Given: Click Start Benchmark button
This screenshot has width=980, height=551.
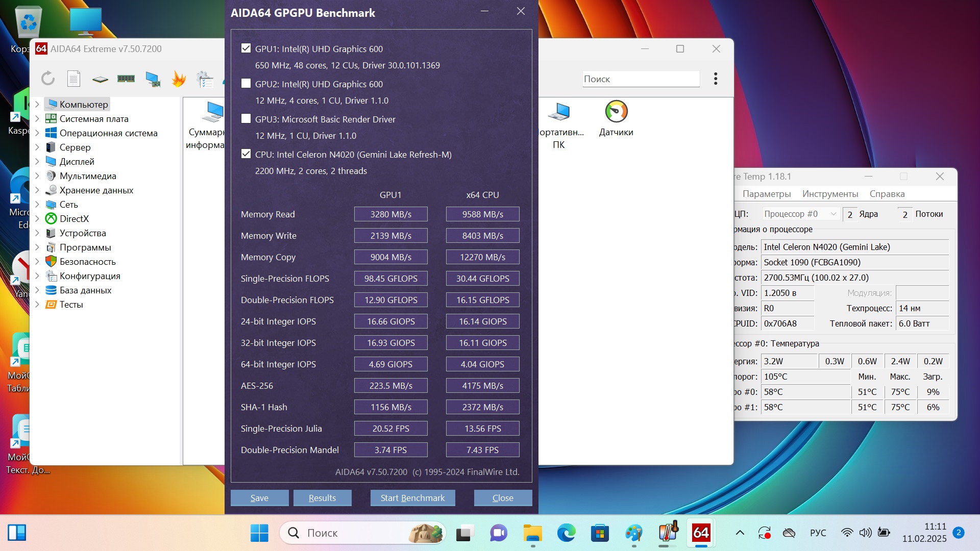Looking at the screenshot, I should click(x=412, y=497).
